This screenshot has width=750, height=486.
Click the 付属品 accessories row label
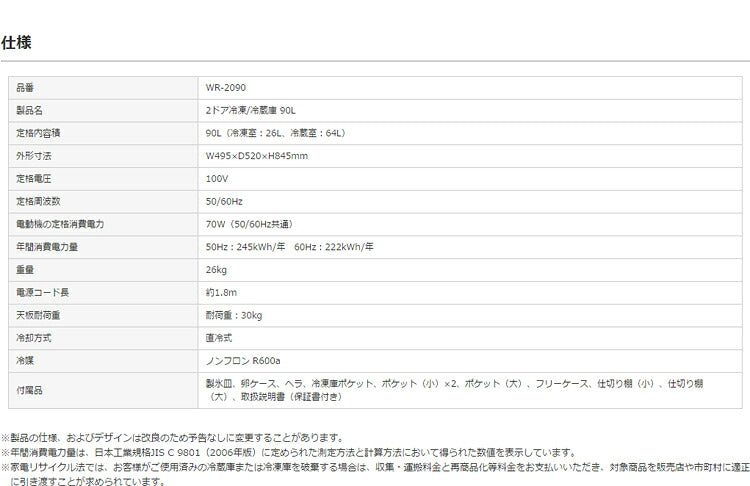(x=27, y=390)
